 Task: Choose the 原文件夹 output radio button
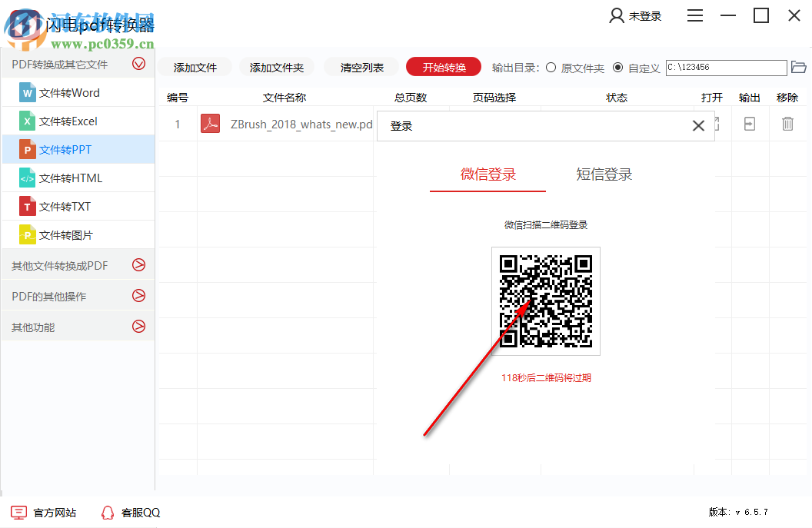(551, 68)
